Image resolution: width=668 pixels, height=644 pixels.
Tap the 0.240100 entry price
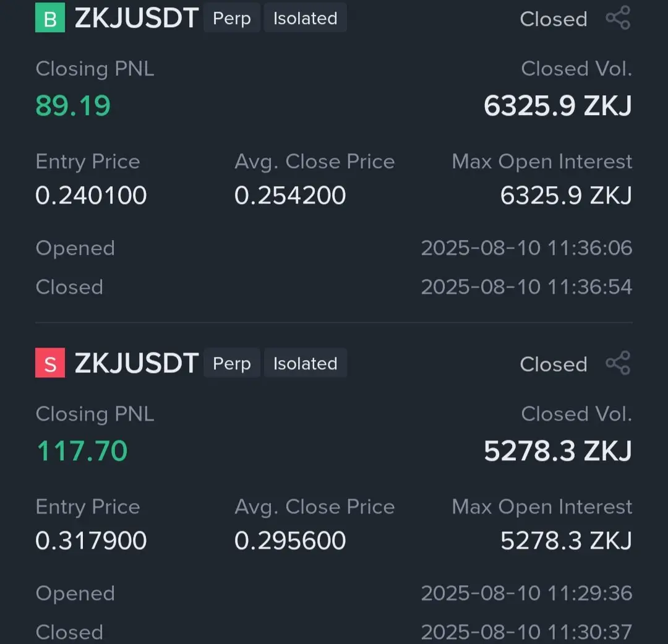[91, 195]
